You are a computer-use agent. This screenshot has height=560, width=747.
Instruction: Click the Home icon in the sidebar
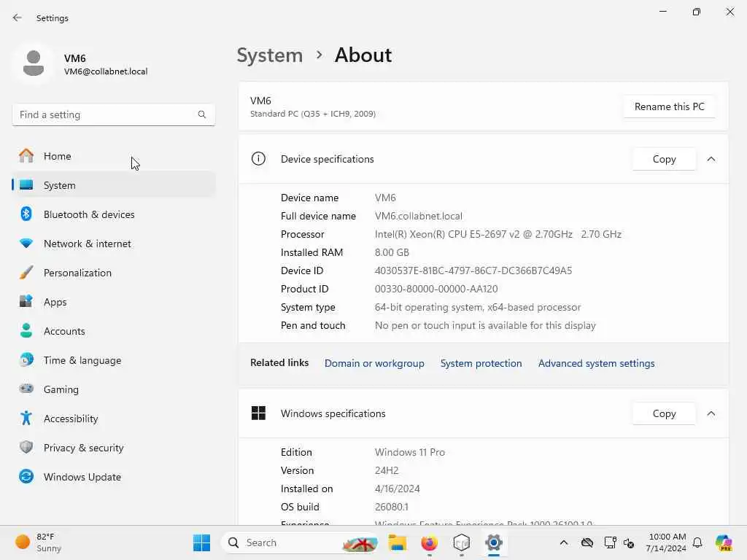pos(26,156)
